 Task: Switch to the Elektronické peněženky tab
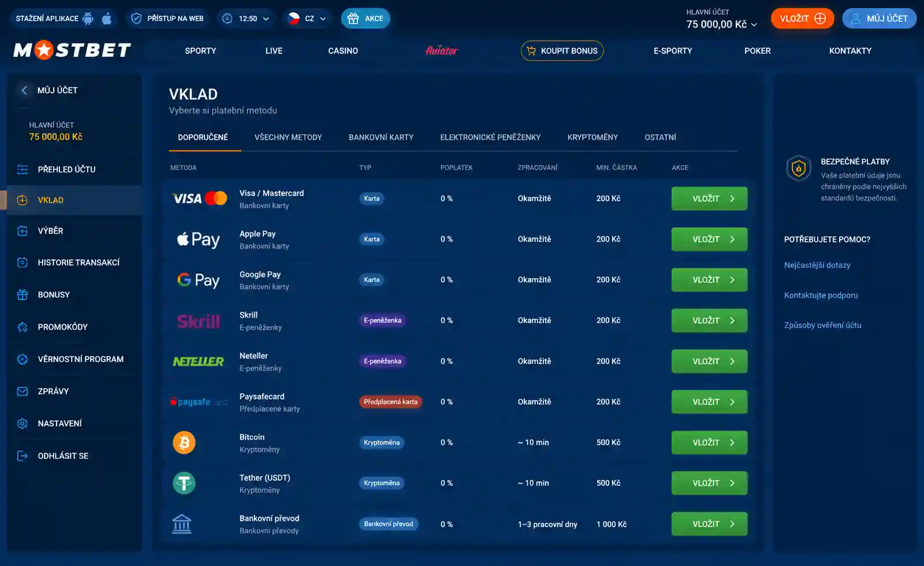(x=490, y=137)
